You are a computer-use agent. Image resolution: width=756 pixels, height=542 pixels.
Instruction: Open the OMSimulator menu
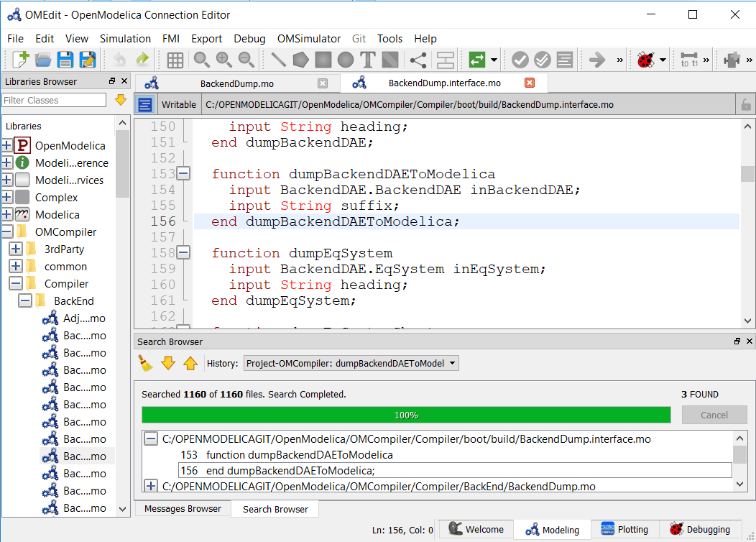[310, 39]
